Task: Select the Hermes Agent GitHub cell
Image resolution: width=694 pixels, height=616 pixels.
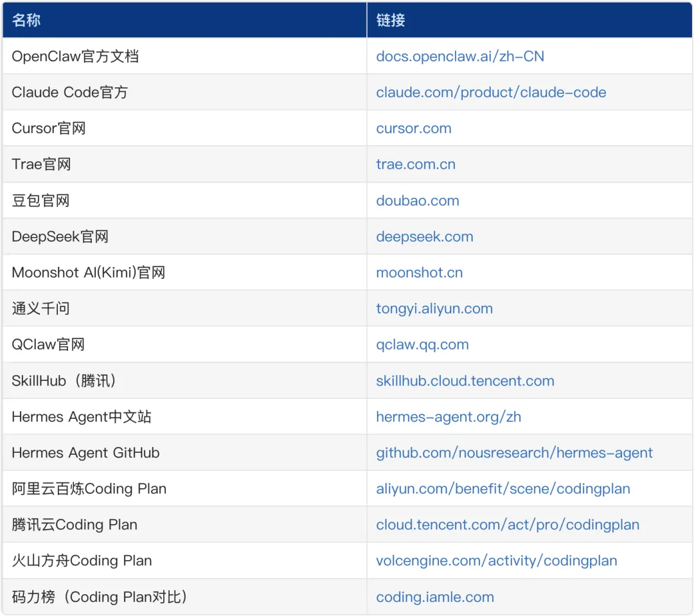Action: (x=184, y=453)
